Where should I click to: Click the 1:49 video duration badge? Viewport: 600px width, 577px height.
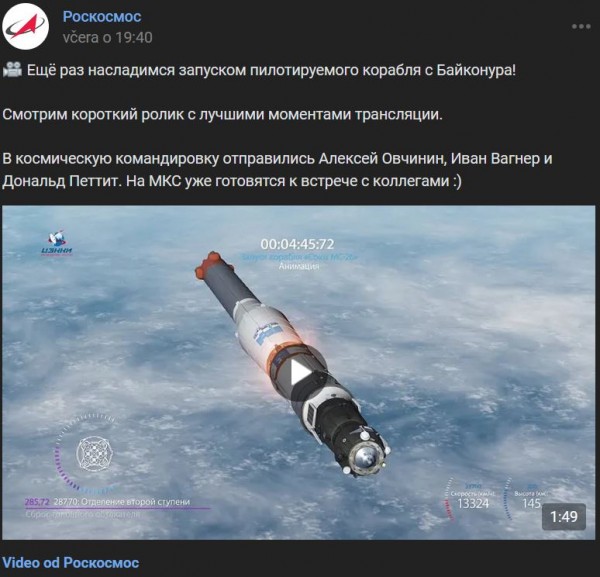[x=564, y=517]
